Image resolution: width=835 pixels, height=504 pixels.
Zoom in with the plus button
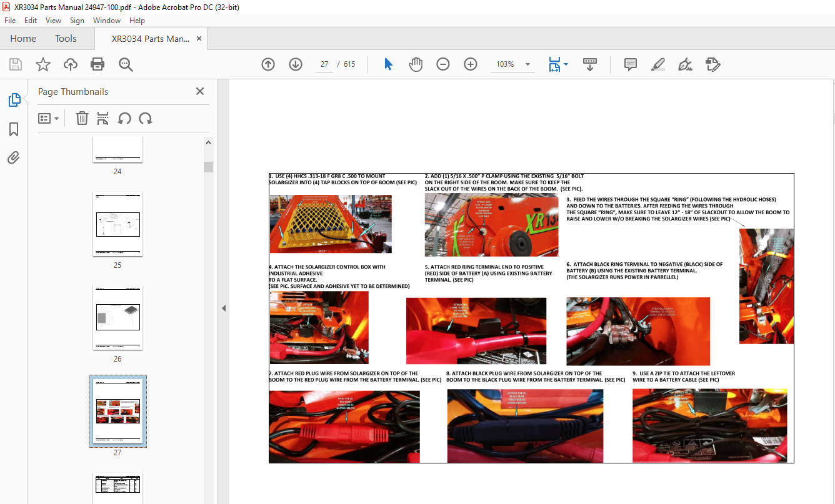(471, 64)
